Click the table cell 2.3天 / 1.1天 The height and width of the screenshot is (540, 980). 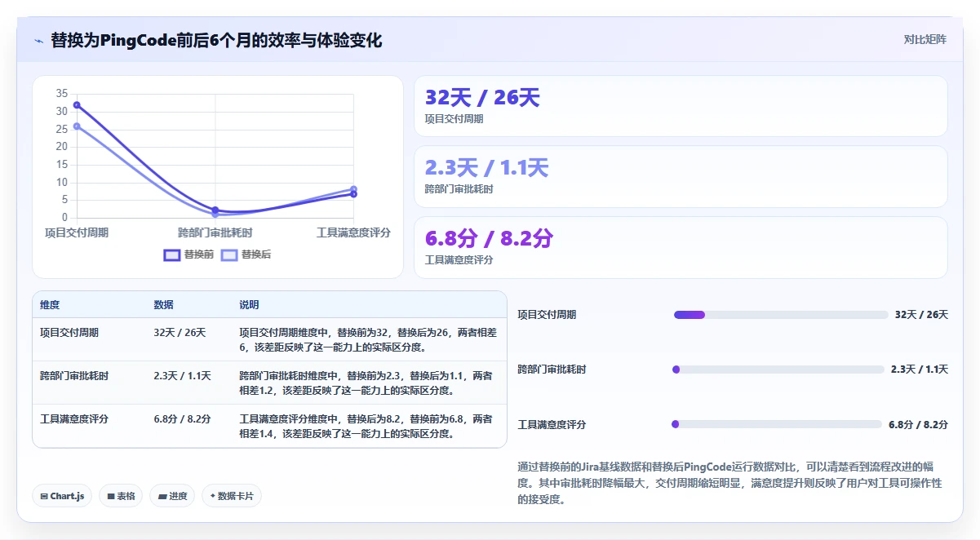[182, 376]
